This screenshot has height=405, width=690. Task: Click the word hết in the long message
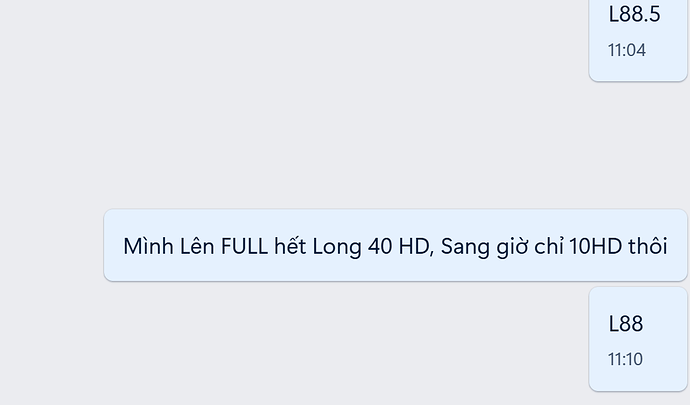[x=290, y=246]
